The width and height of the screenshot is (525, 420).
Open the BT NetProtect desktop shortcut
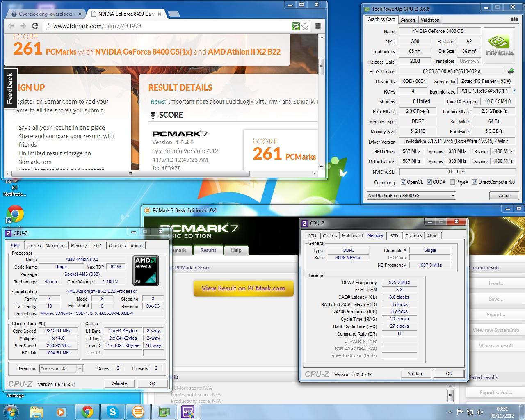tap(15, 188)
